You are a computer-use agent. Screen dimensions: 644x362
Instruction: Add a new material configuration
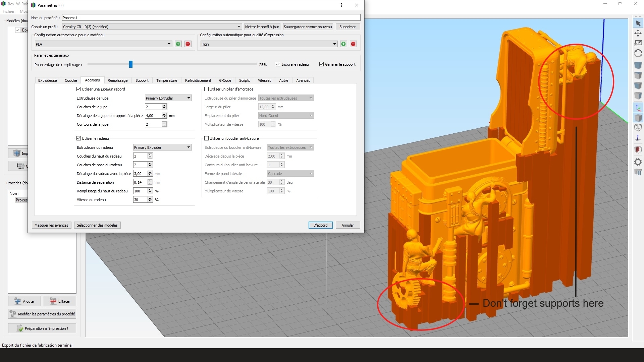(178, 44)
